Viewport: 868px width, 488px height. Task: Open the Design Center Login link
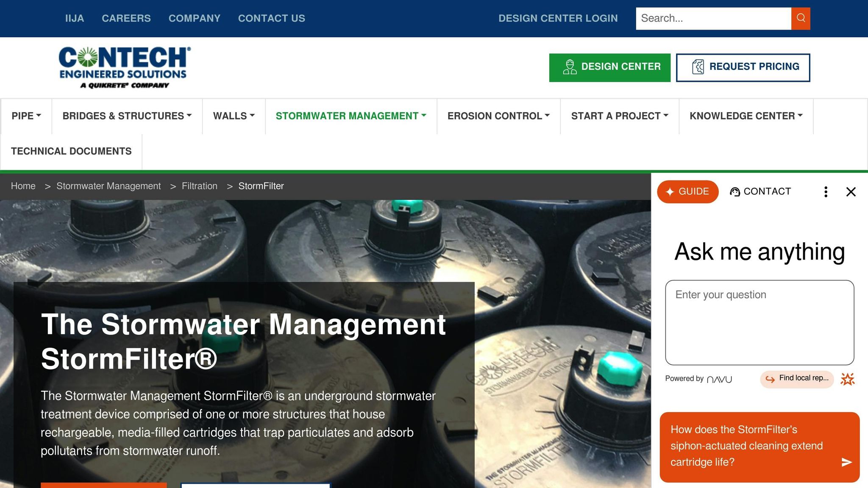tap(558, 18)
